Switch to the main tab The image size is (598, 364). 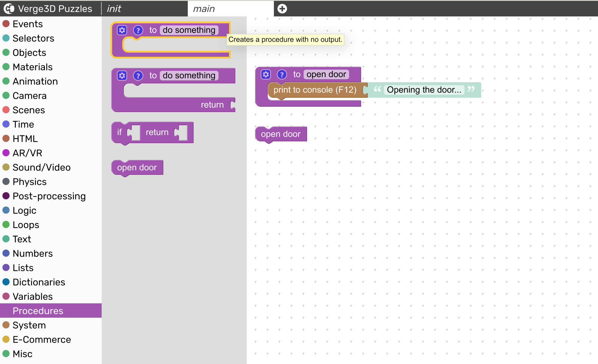(x=204, y=9)
